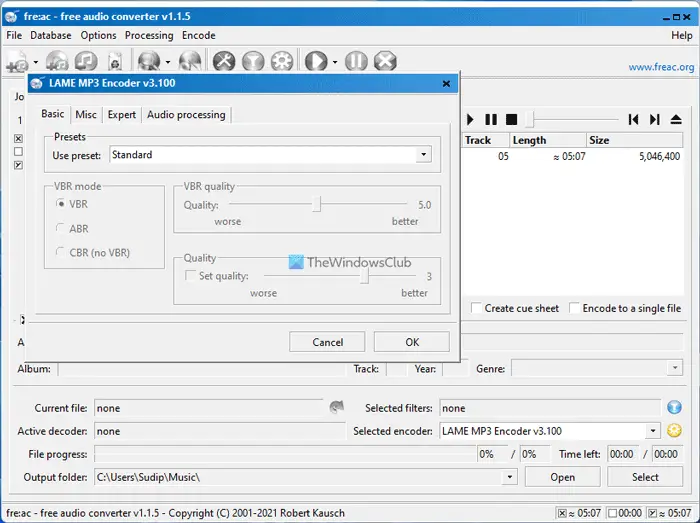This screenshot has height=523, width=700.
Task: Enable the Create cue sheet checkbox
Action: click(477, 308)
